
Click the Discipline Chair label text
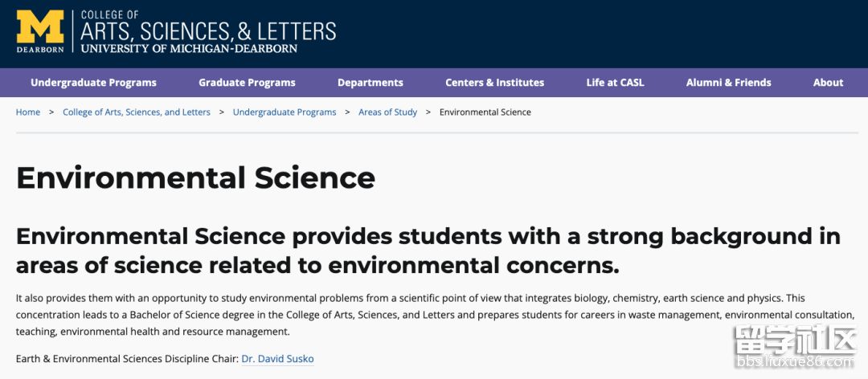coord(127,358)
